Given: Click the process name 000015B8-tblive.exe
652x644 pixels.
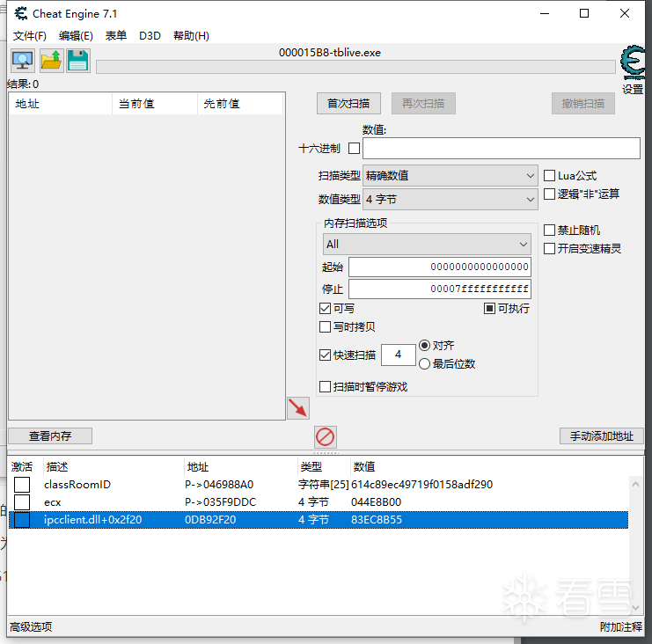Looking at the screenshot, I should coord(330,53).
